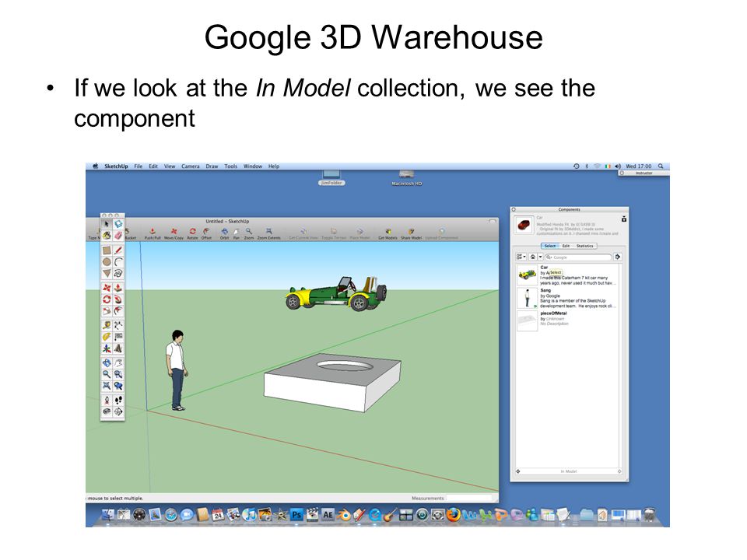Click the Share Model toolbar button

[x=411, y=233]
